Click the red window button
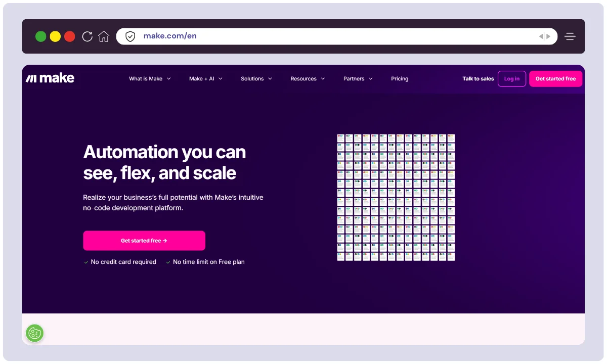The height and width of the screenshot is (364, 607). (x=70, y=36)
